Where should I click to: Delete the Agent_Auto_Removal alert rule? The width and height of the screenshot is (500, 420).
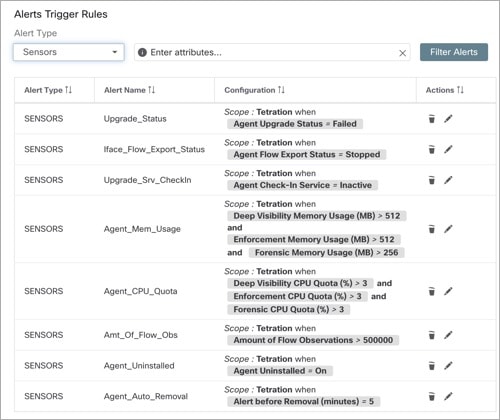coord(431,396)
